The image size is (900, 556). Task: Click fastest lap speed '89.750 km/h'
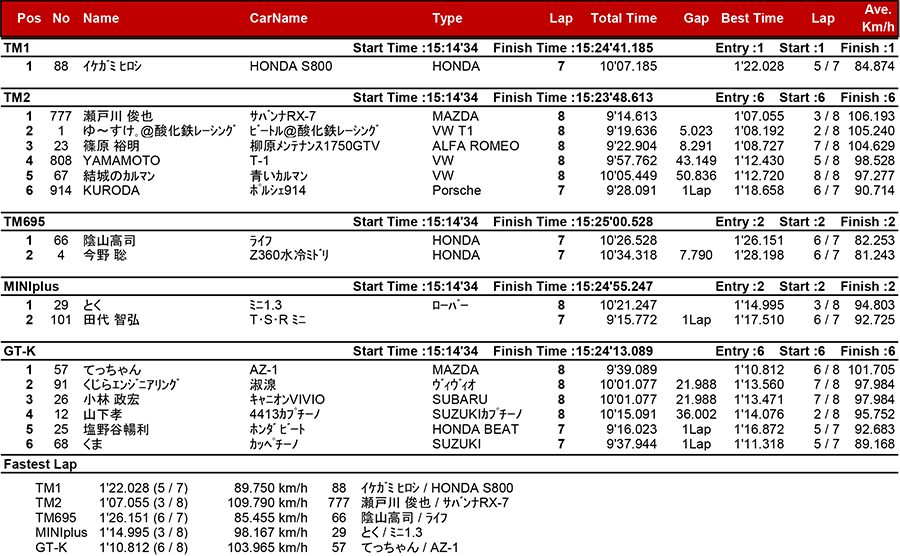270,489
